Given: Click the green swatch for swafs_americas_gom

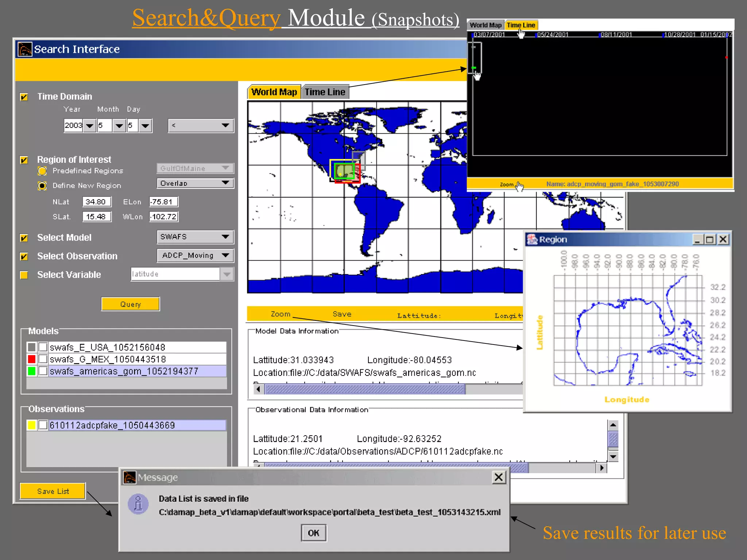Looking at the screenshot, I should point(32,371).
